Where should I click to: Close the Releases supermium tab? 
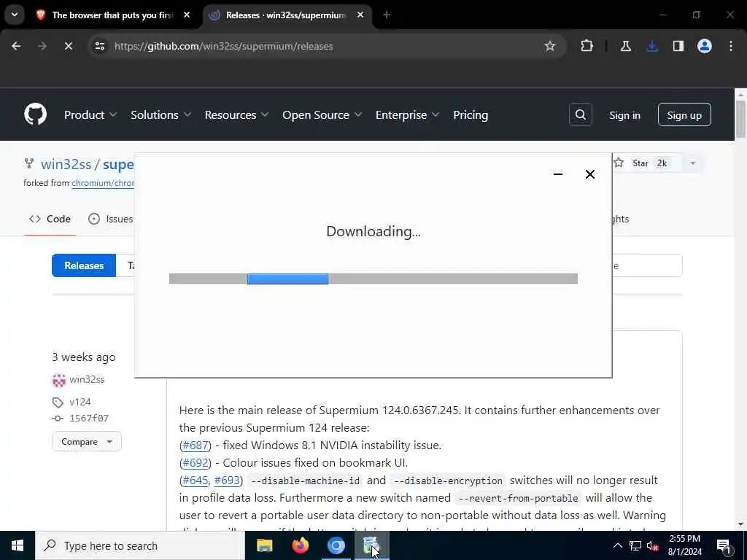[360, 15]
